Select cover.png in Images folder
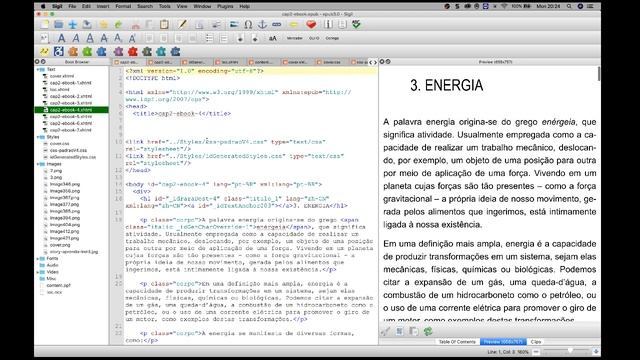Image resolution: width=640 pixels, height=360 pixels. coord(60,245)
